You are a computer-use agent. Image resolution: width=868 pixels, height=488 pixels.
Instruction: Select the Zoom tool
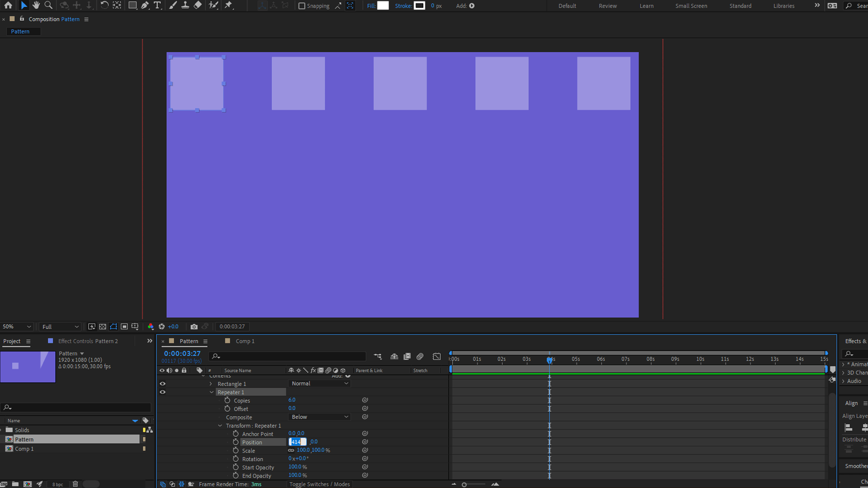(48, 6)
